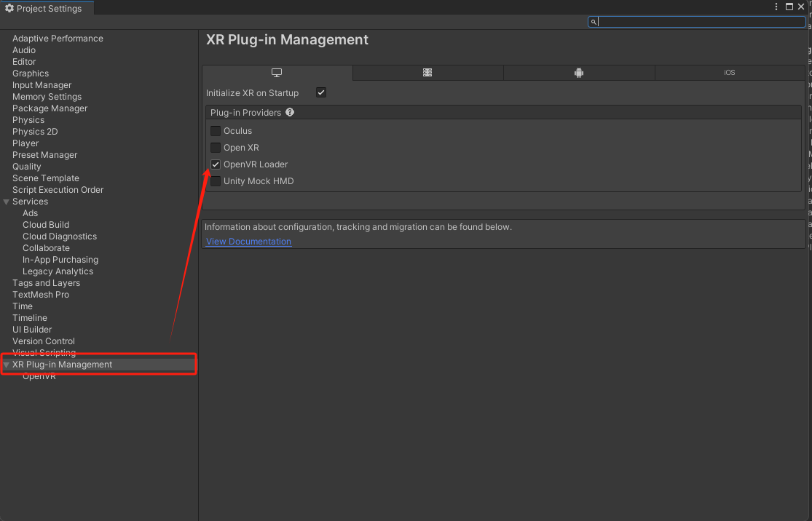
Task: Select the Project Settings window tab
Action: (x=44, y=8)
